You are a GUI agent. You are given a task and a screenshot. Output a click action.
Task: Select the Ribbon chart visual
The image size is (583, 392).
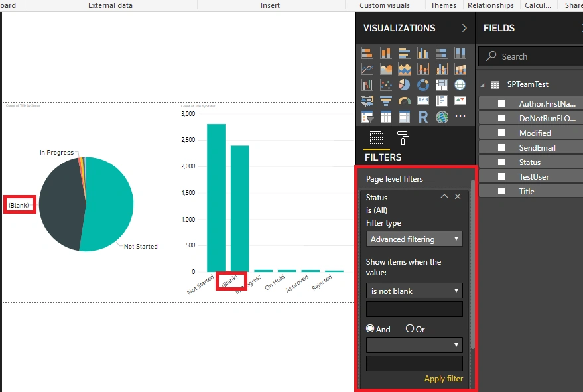tap(460, 69)
